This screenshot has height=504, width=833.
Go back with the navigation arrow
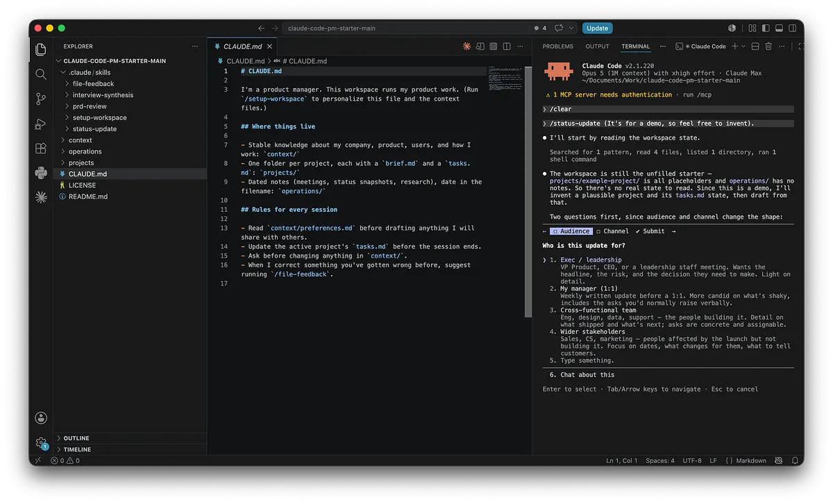[261, 28]
